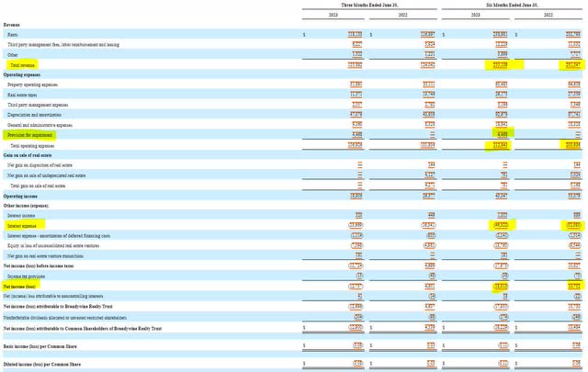Open highlighted Total operating expenses value, six months 2022
The height and width of the screenshot is (372, 588).
[573, 146]
